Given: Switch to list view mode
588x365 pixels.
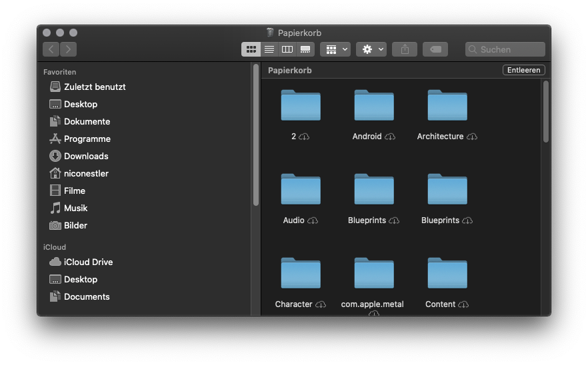Looking at the screenshot, I should point(269,49).
